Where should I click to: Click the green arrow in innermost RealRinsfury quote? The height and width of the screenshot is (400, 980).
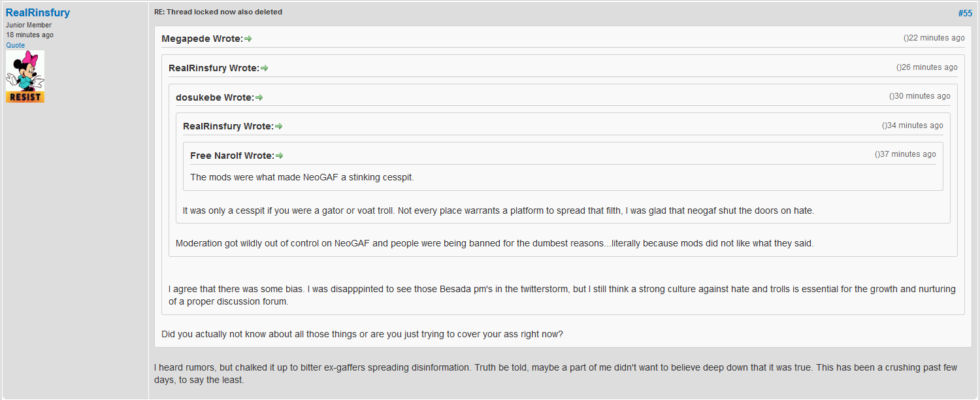[279, 126]
